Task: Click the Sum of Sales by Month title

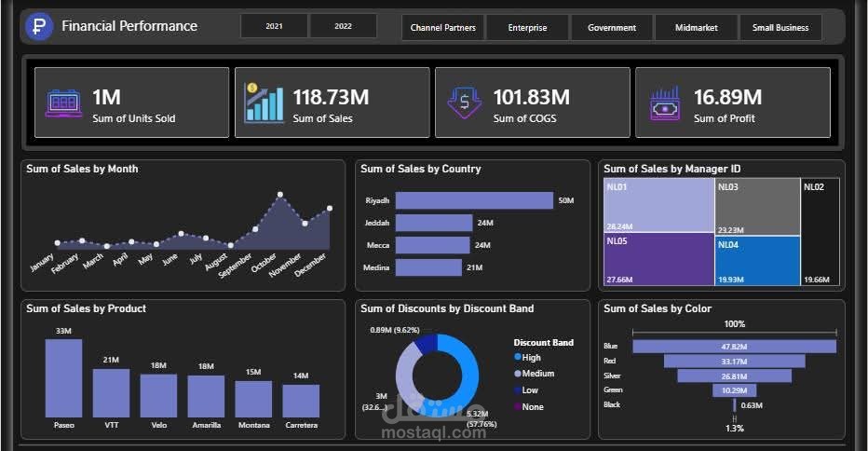Action: 82,169
